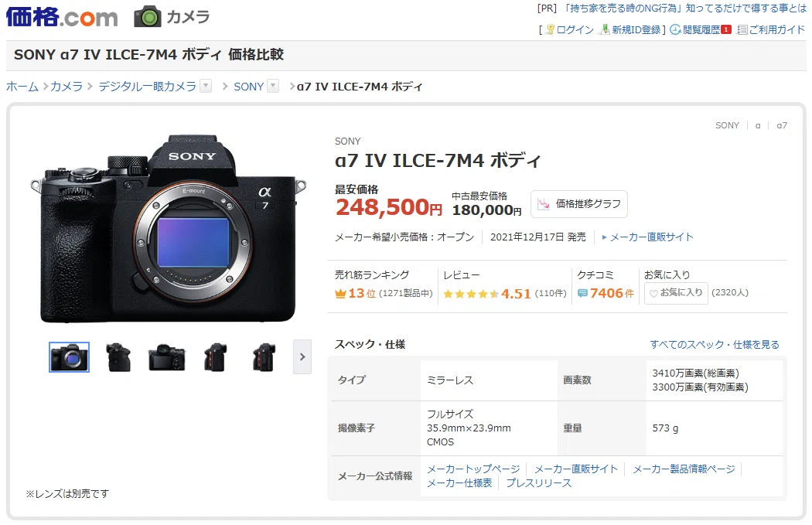This screenshot has height=525, width=812.
Task: Click the クチコミ speech bubble icon
Action: (582, 294)
